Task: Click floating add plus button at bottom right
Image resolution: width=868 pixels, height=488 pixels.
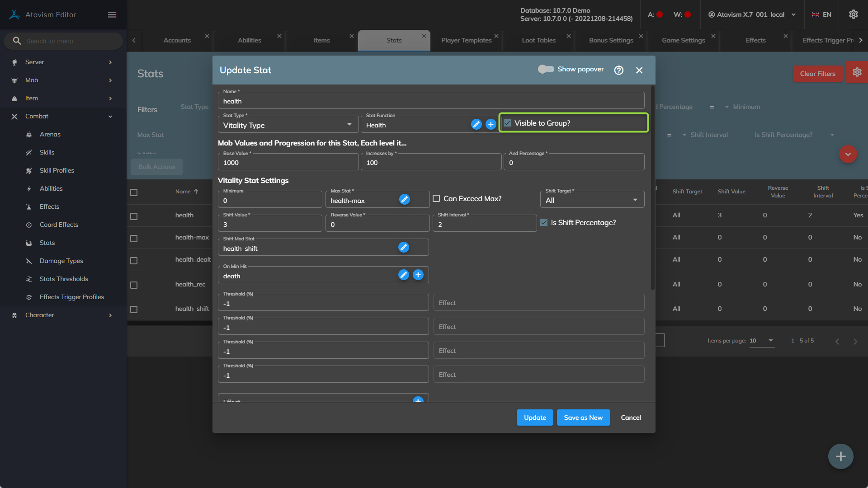Action: pyautogui.click(x=840, y=456)
